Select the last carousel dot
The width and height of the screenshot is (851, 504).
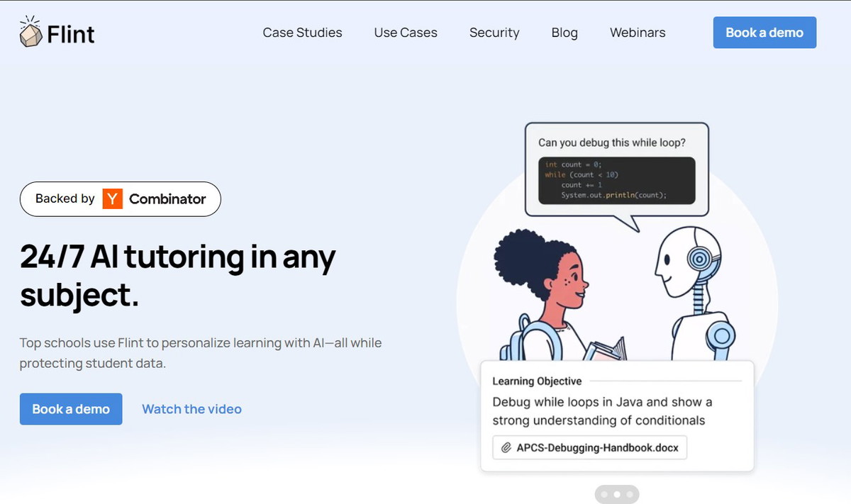pos(630,494)
